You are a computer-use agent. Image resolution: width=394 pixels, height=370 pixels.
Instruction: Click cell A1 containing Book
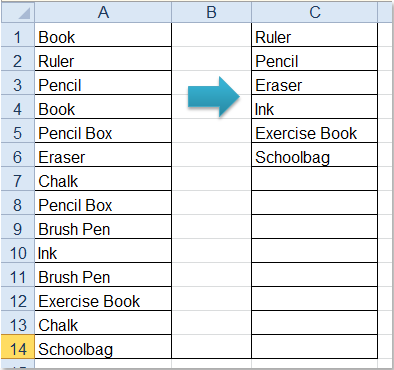pos(103,35)
